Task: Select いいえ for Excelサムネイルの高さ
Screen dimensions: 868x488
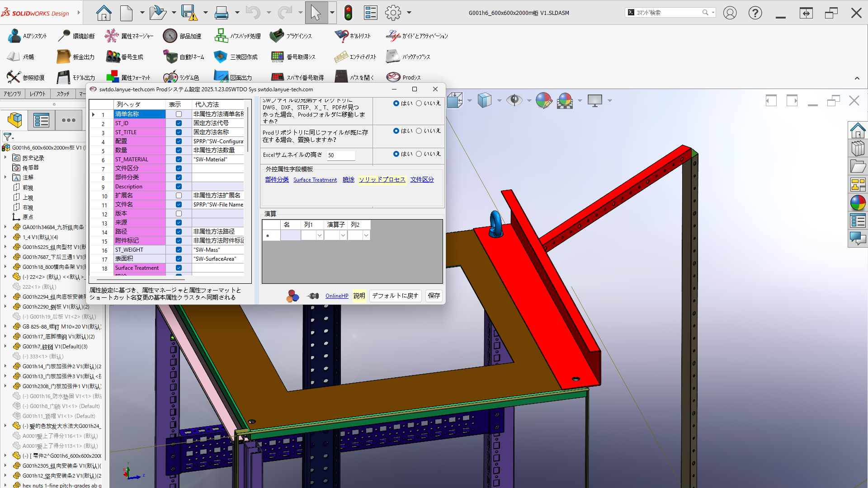Action: (x=419, y=154)
